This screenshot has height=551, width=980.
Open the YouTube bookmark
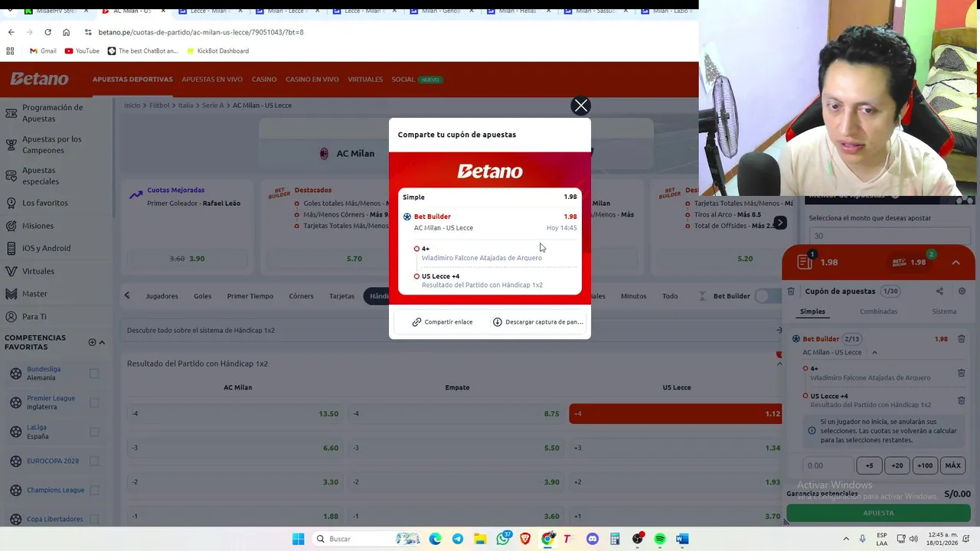click(x=82, y=51)
